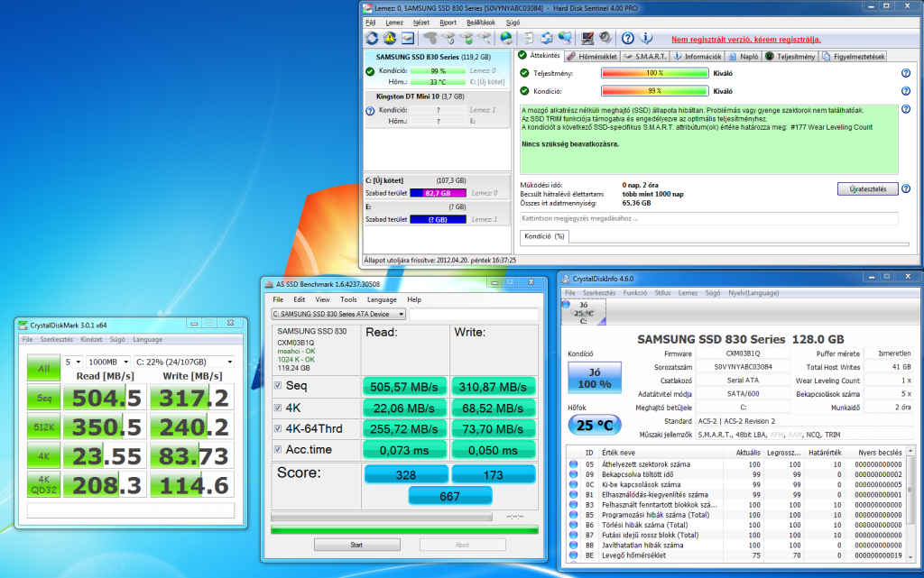Click the blue info 'i' toolbar icon
This screenshot has height=578, width=924.
tap(646, 38)
